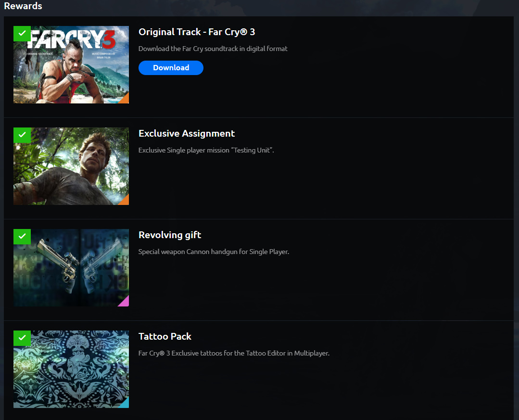Click the 'Testing Unit' mission description text
The height and width of the screenshot is (420, 519).
point(206,150)
